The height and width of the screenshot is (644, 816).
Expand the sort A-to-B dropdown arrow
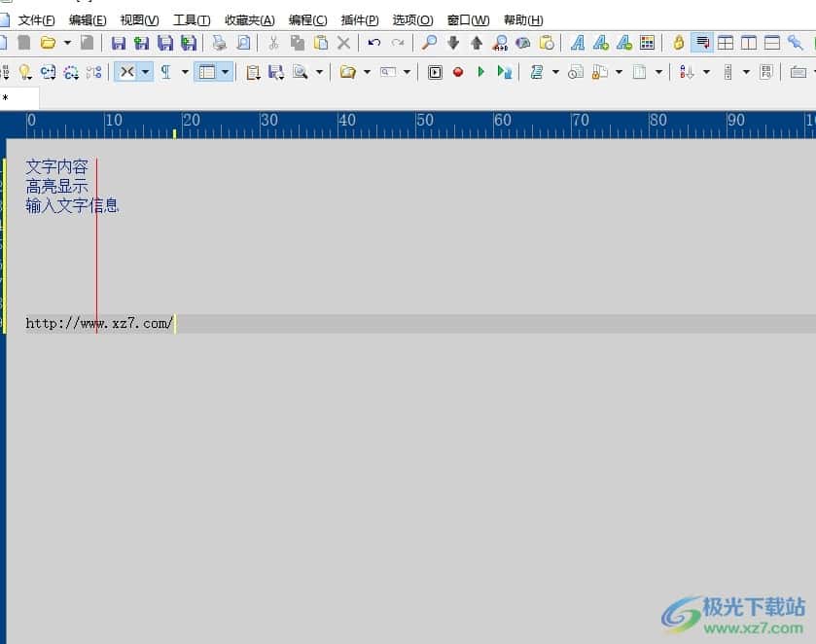706,72
